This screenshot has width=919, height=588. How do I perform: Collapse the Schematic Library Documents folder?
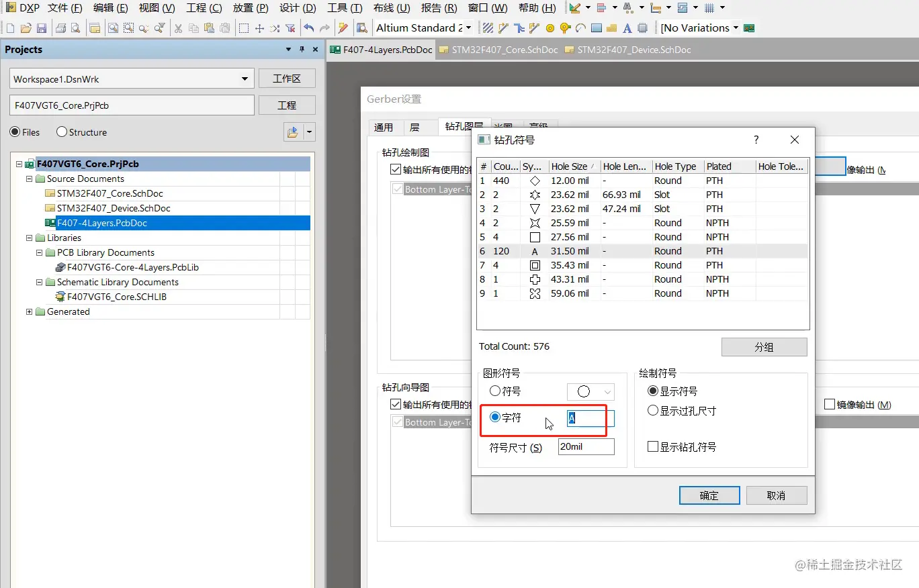pyautogui.click(x=40, y=283)
